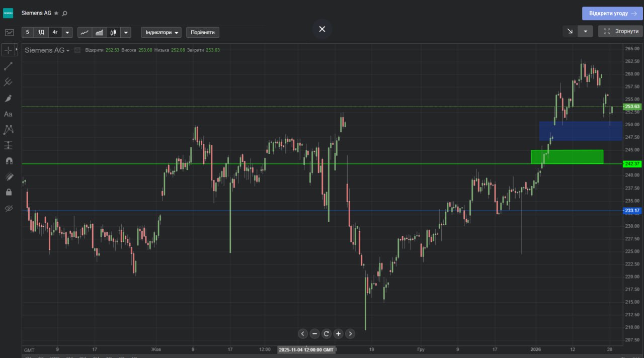Select the 4г timeframe
Image resolution: width=644 pixels, height=358 pixels.
[55, 32]
